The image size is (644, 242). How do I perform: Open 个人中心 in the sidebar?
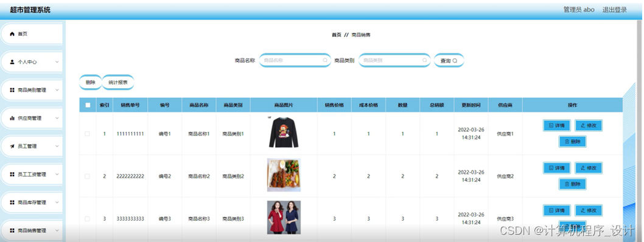(x=32, y=62)
